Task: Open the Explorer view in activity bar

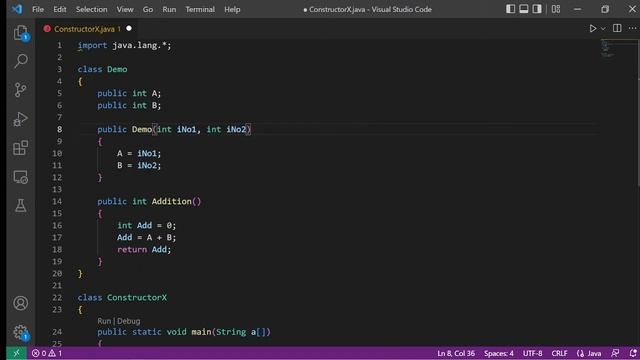Action: coord(20,33)
